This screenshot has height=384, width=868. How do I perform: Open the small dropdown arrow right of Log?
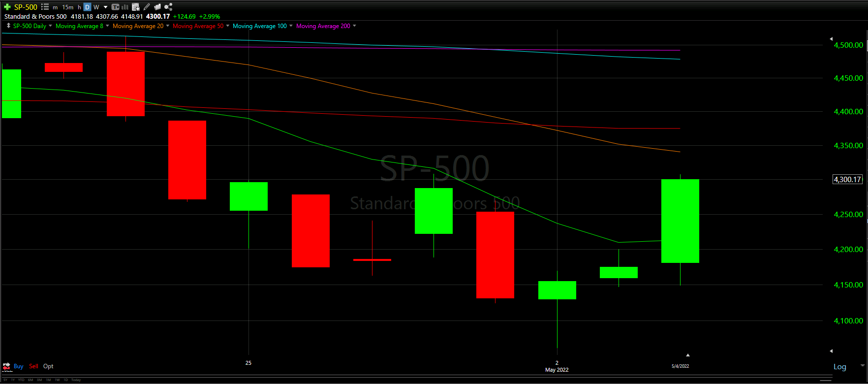[x=862, y=366]
